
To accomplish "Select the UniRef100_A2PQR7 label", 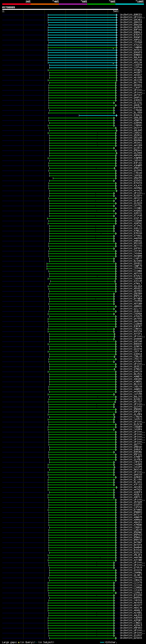I will click(131, 620).
